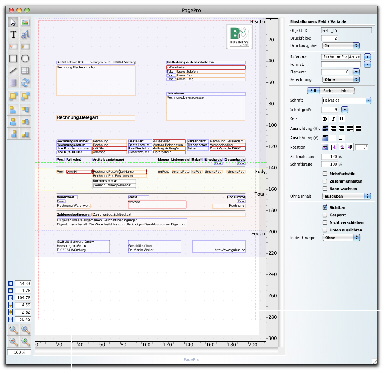Image resolution: width=389 pixels, height=374 pixels.
Task: Select the ellipse shape tool
Action: point(25,59)
